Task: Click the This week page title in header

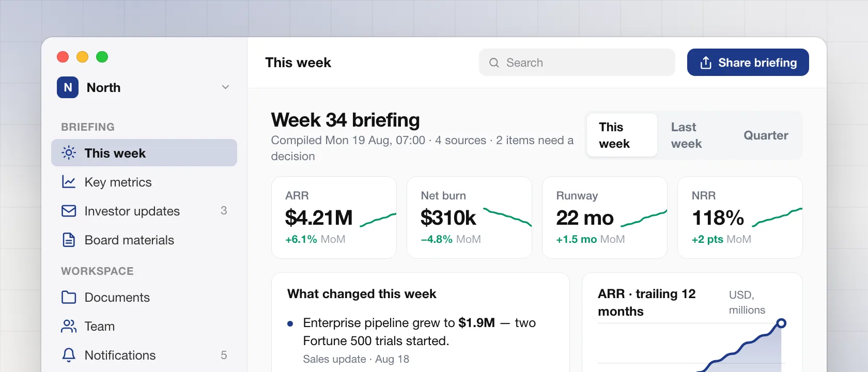Action: (x=298, y=63)
